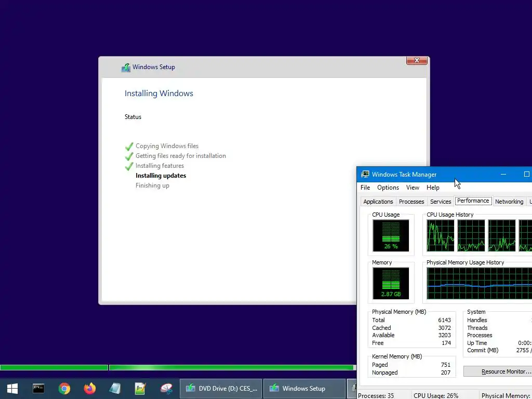The height and width of the screenshot is (399, 532).
Task: Click 'Processes: 35' in status bar
Action: tap(376, 395)
